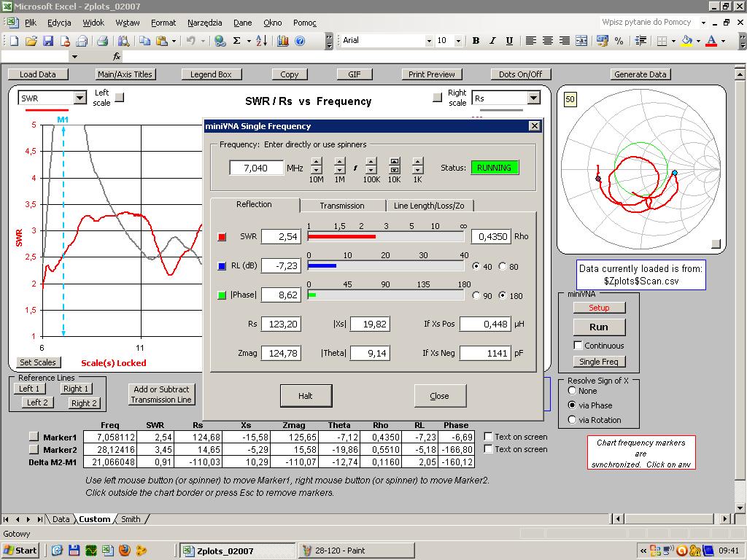The width and height of the screenshot is (747, 560).
Task: Click the Load Data button
Action: coord(38,74)
